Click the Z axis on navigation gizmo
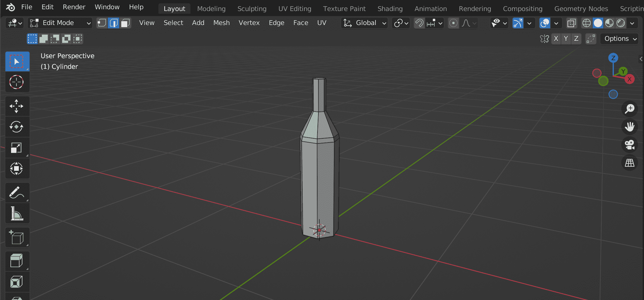Screen dimensions: 644x300 tap(613, 58)
